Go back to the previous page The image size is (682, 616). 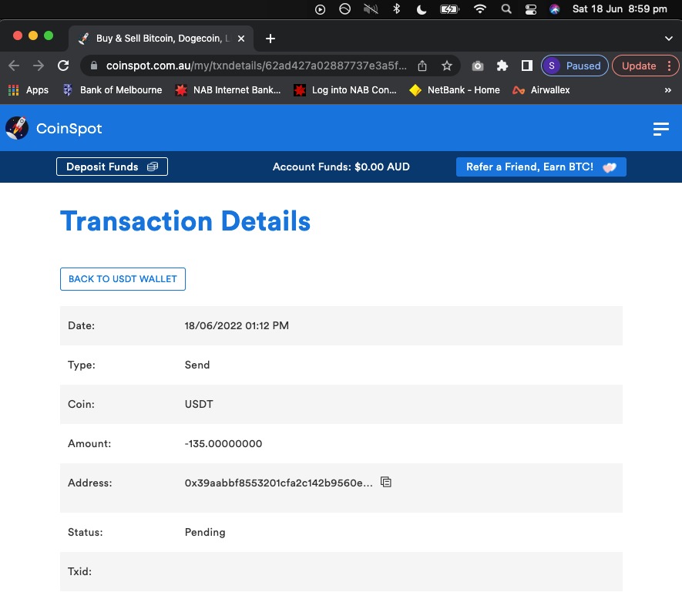14,66
